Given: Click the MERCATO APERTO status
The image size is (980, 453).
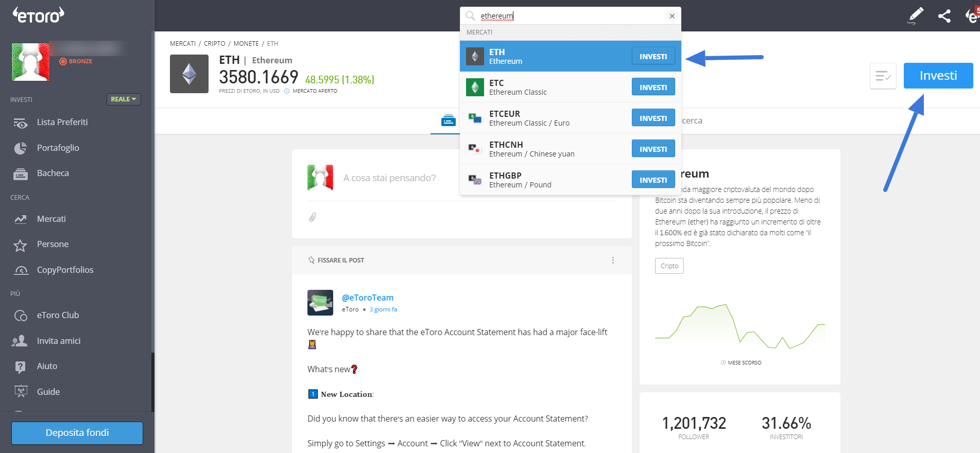Looking at the screenshot, I should pos(311,91).
